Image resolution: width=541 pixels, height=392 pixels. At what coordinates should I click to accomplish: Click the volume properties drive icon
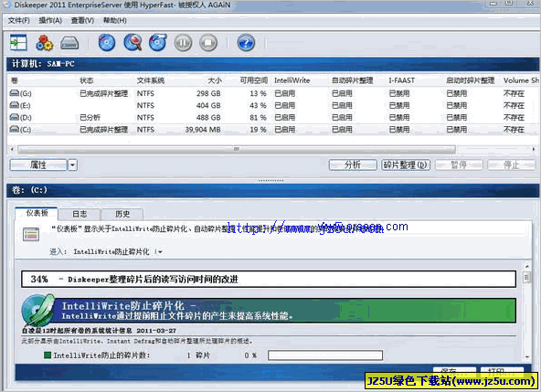click(x=69, y=43)
